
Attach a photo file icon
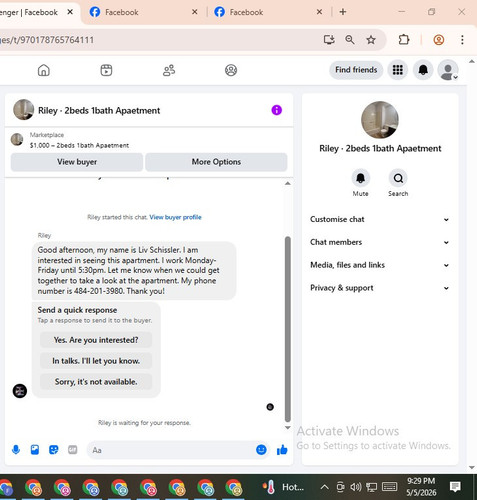35,450
